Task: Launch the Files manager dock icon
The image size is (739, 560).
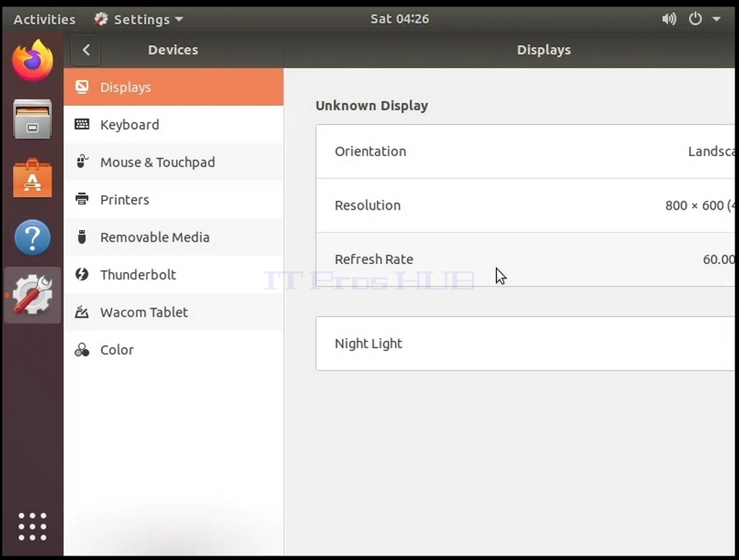Action: [x=33, y=119]
